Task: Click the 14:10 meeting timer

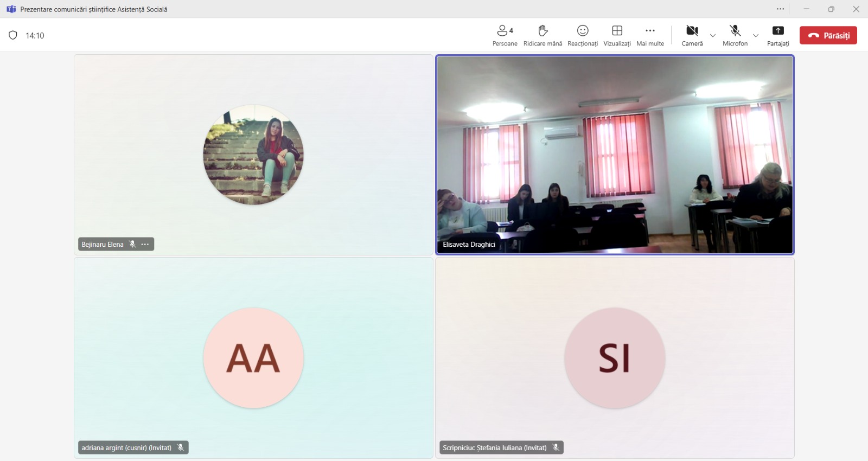Action: (35, 36)
